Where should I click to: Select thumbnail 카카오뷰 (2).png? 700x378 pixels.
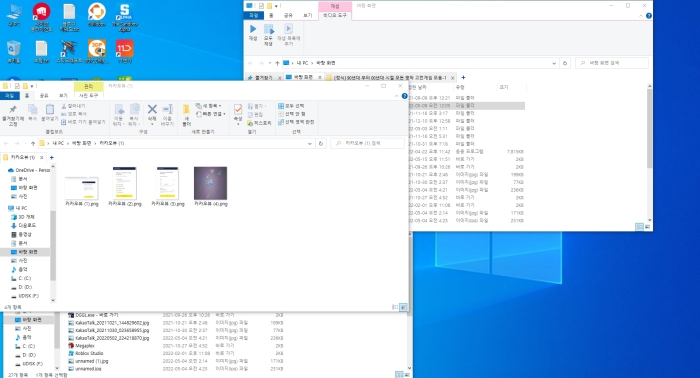(125, 187)
